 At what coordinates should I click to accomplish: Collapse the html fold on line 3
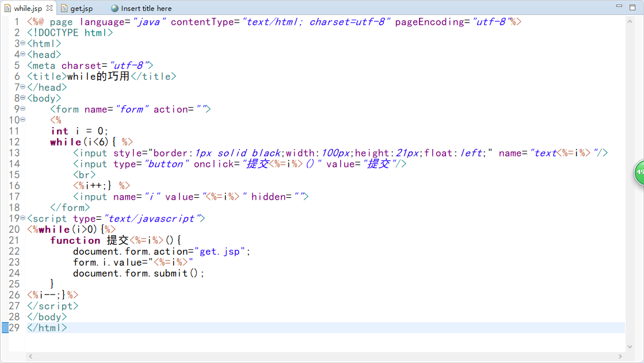(22, 43)
